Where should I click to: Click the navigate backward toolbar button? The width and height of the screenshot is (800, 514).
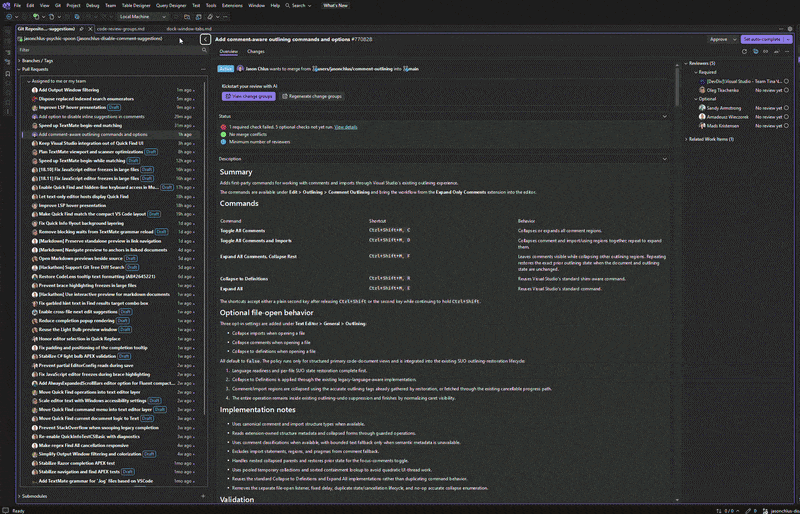click(x=9, y=17)
